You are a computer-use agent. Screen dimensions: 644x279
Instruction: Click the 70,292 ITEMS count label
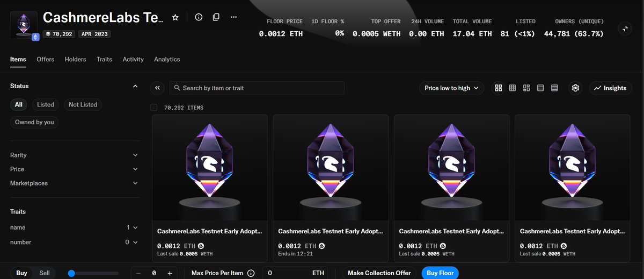tap(184, 108)
